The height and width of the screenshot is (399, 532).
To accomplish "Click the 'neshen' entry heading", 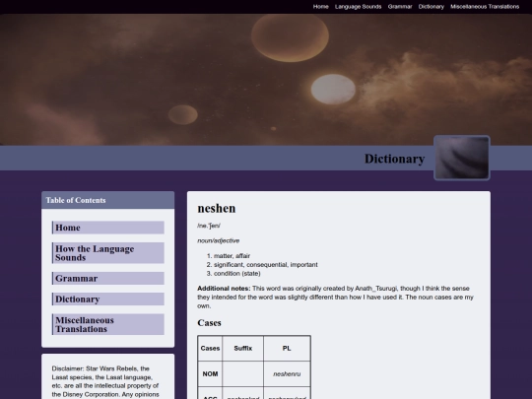I will (217, 208).
